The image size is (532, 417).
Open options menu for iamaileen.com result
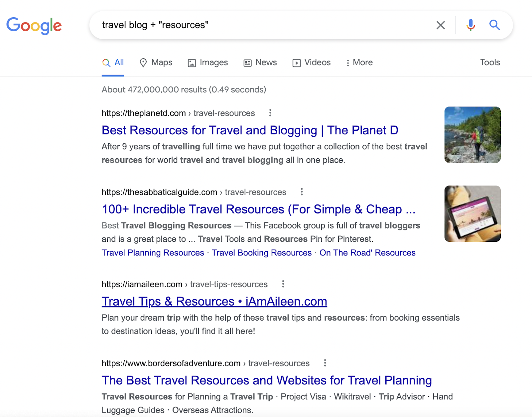[283, 284]
